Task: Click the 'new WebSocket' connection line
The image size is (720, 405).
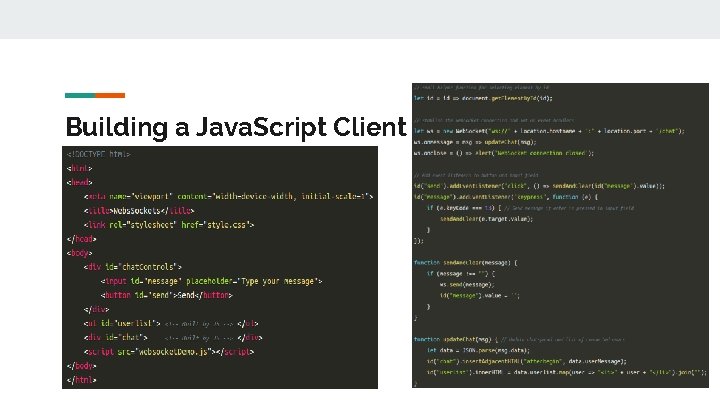Action: (x=549, y=131)
